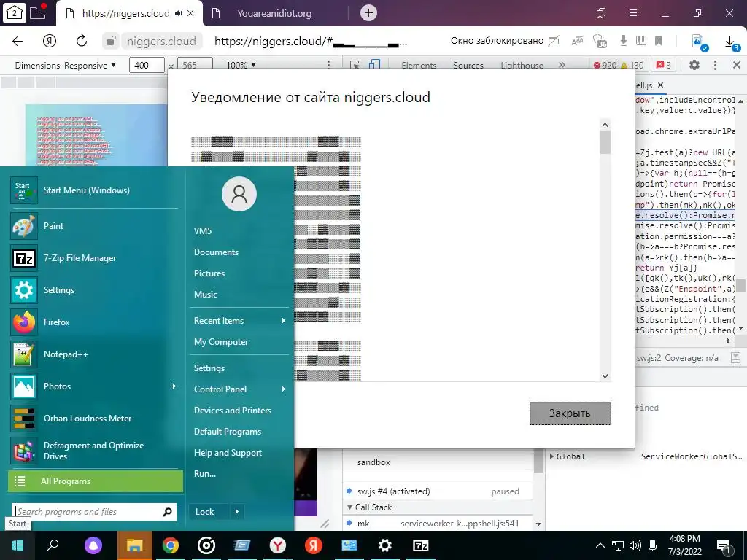Screen dimensions: 747x560
Task: Open Run... from Start menu
Action: click(x=205, y=474)
